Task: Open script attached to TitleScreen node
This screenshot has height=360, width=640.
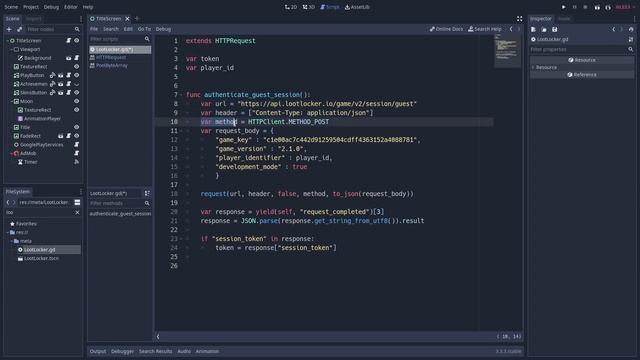Action: click(69, 40)
